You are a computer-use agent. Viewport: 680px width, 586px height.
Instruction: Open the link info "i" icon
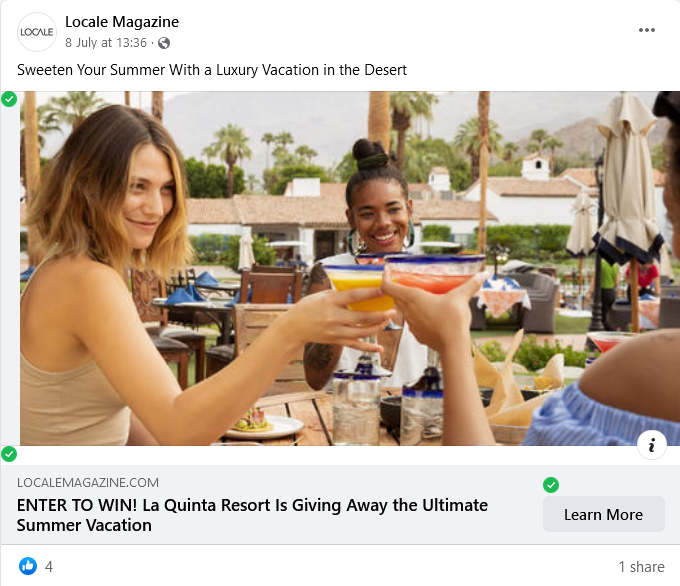651,445
